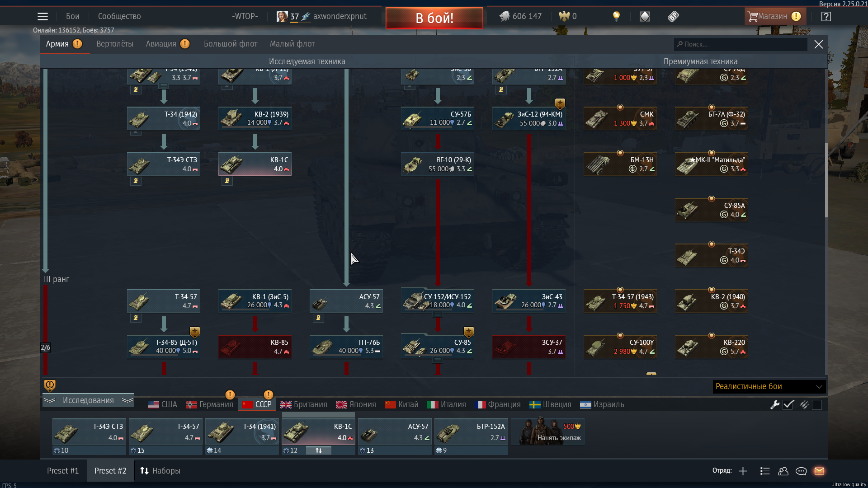Select the Британия nation tab
868x488 pixels.
tap(304, 404)
